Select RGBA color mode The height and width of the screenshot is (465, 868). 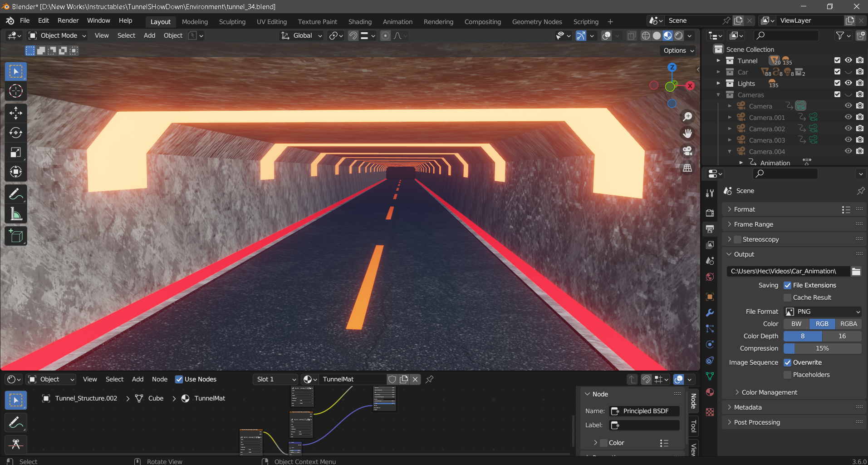click(848, 324)
